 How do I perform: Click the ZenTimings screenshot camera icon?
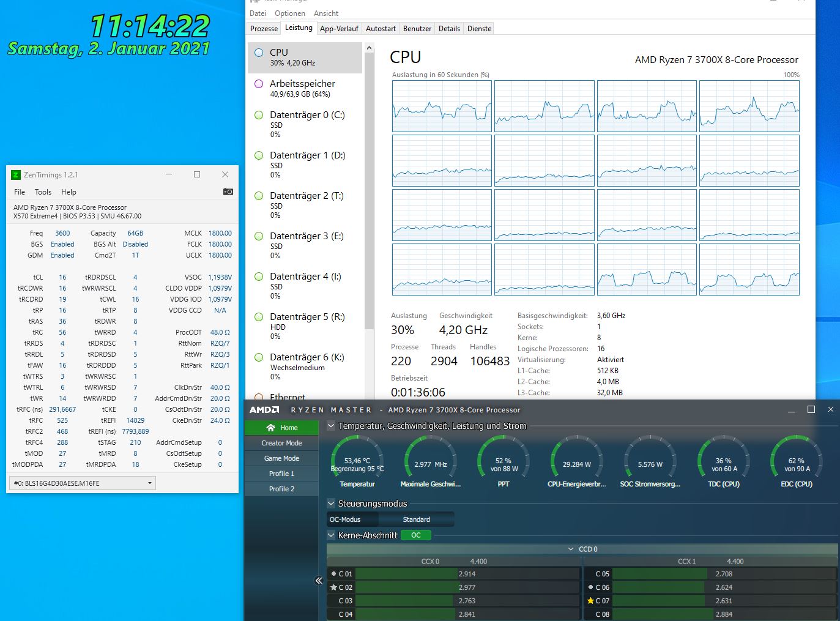click(228, 192)
